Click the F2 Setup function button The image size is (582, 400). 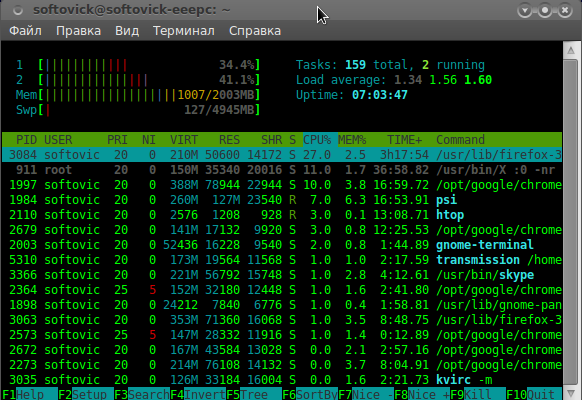(x=86, y=394)
